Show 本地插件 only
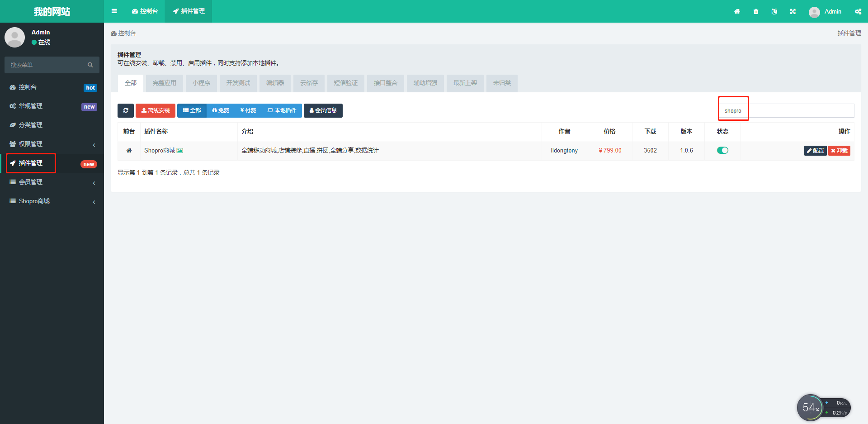868x424 pixels. coord(282,110)
